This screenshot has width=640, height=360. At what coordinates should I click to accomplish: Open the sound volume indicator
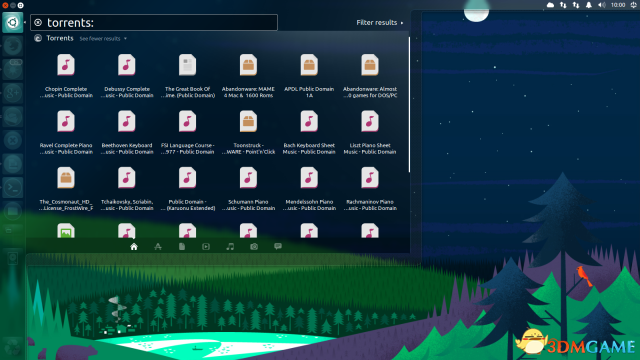click(x=602, y=5)
